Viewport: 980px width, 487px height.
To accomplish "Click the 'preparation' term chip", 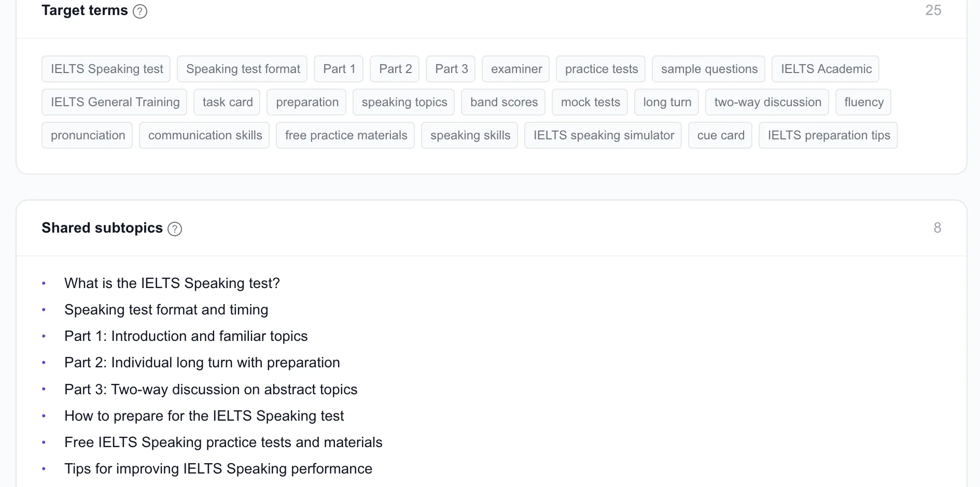I will pos(307,102).
